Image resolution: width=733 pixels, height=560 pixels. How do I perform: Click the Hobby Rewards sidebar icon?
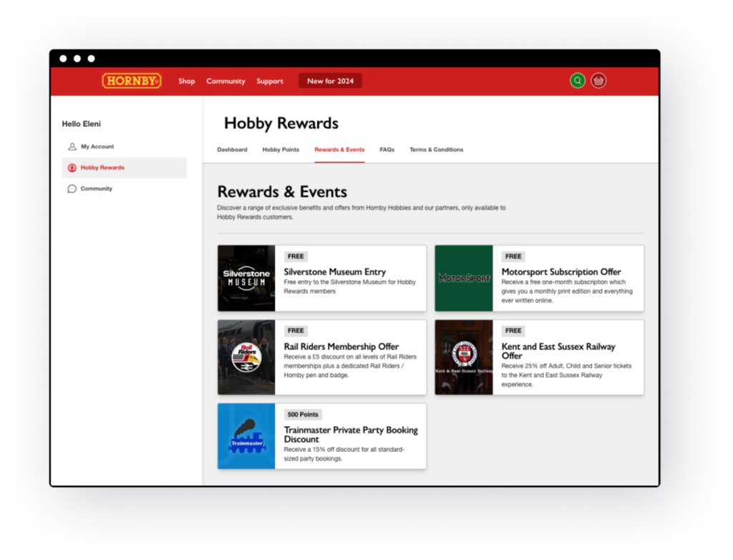click(72, 168)
